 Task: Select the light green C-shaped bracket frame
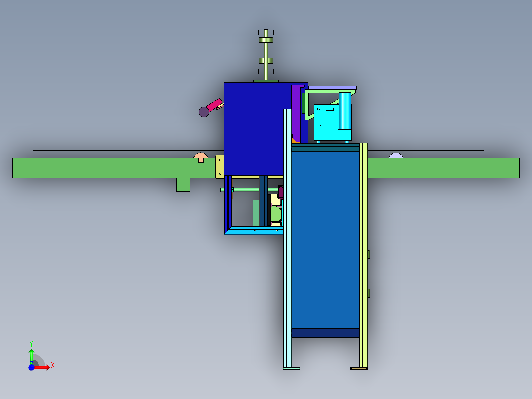(x=308, y=105)
